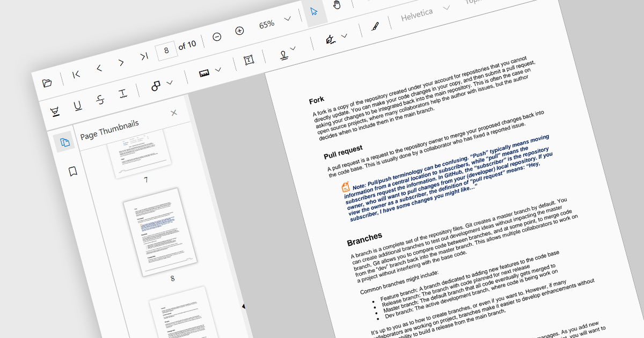Zoom out with the minus button
The image size is (644, 338).
[x=217, y=37]
